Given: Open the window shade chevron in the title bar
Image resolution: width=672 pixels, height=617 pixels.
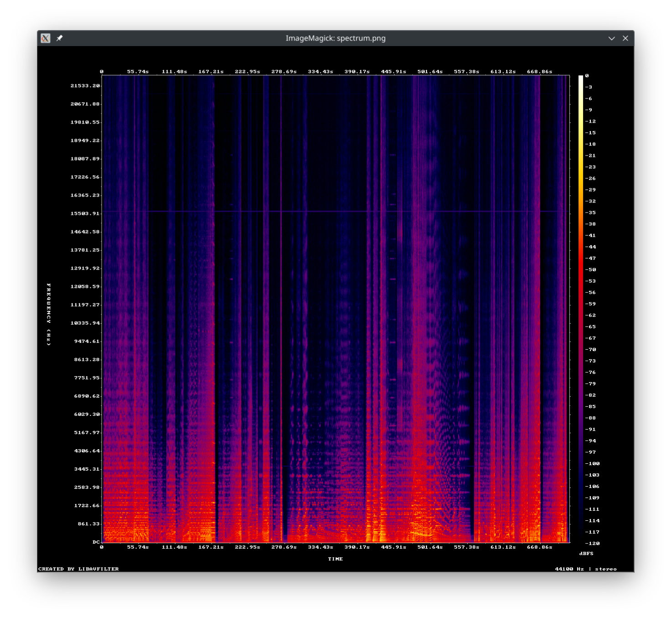Looking at the screenshot, I should (612, 38).
